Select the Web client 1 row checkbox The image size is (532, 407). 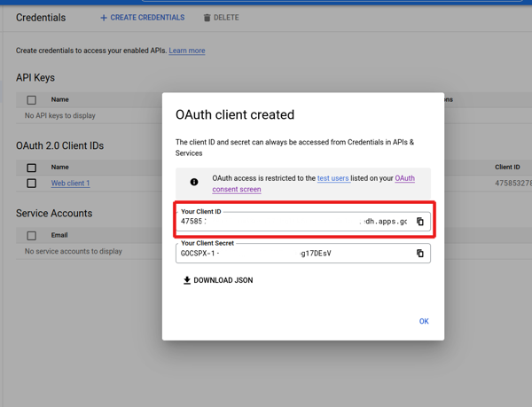(32, 184)
